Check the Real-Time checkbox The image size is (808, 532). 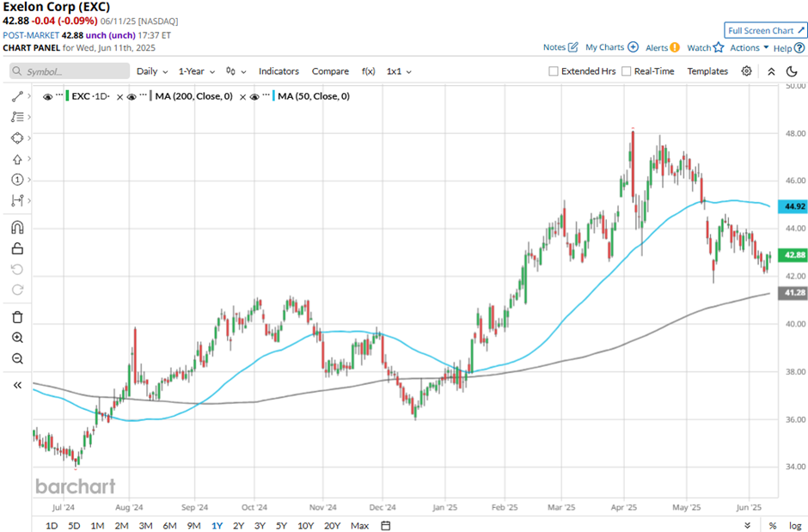(626, 71)
